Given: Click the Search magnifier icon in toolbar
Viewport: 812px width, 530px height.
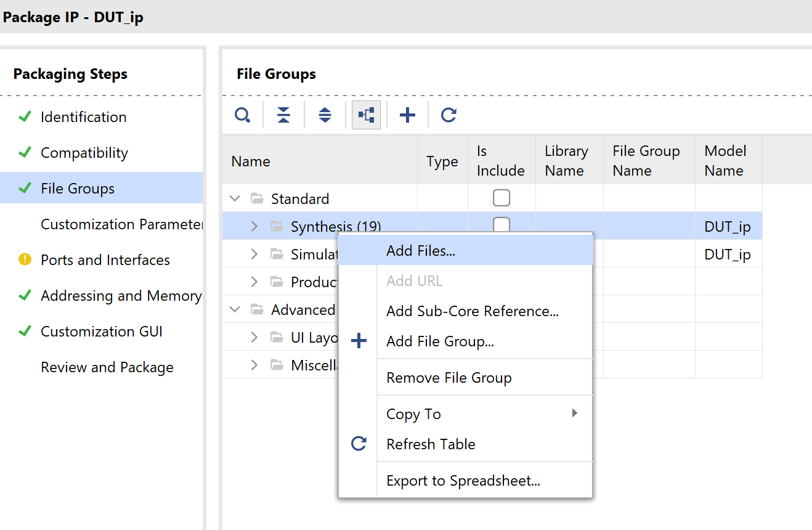Looking at the screenshot, I should pyautogui.click(x=243, y=115).
